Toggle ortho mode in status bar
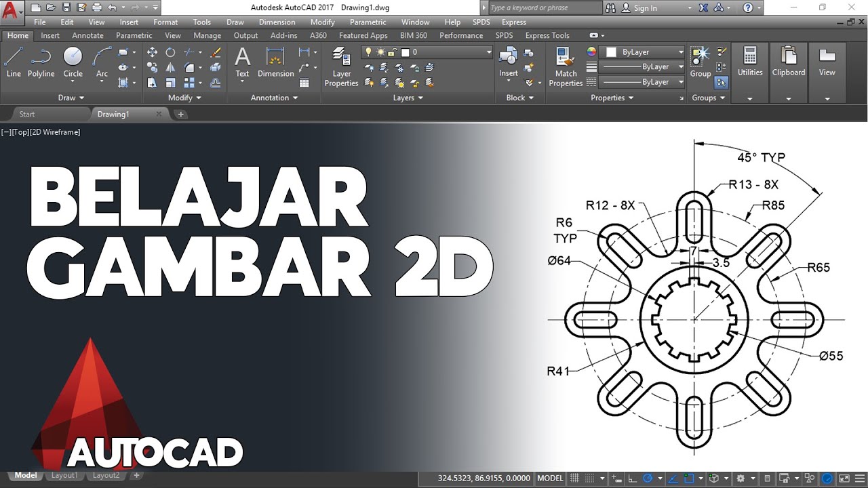This screenshot has width=868, height=488. coord(632,478)
